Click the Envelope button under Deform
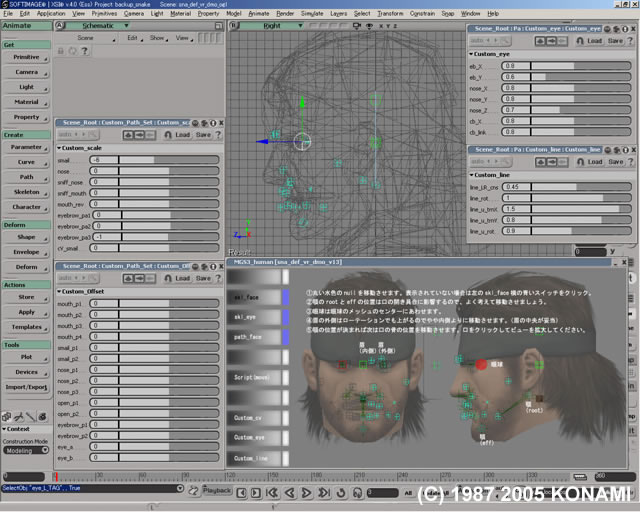 pyautogui.click(x=26, y=252)
